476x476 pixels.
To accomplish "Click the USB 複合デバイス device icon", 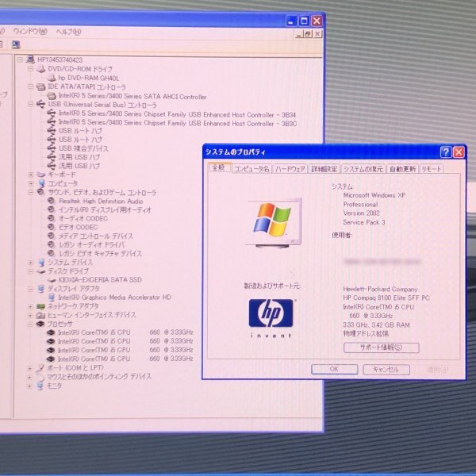I will (x=52, y=148).
